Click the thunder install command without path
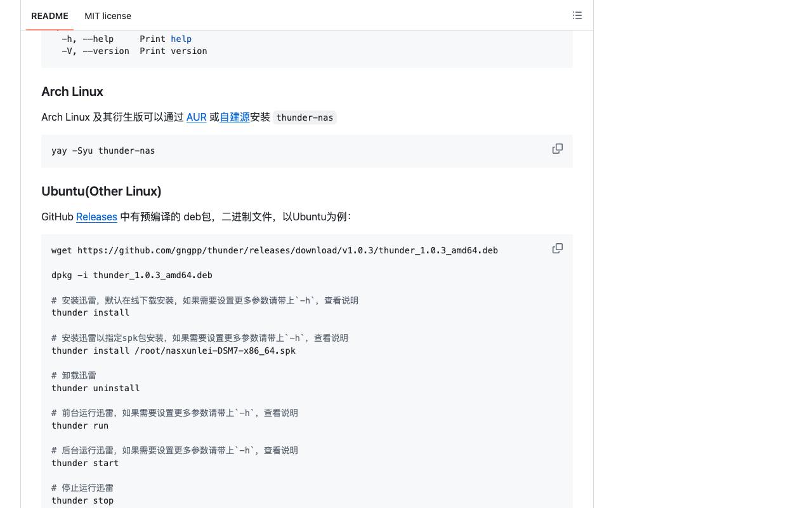Viewport: 812px width, 508px height. tap(91, 312)
